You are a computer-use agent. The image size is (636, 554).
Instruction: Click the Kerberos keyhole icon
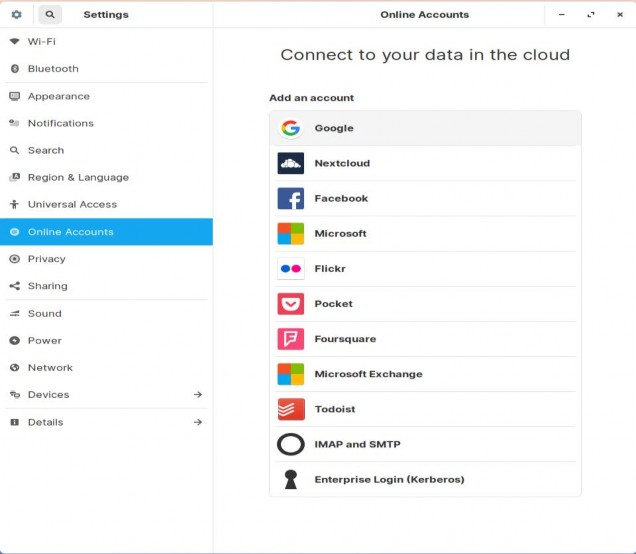point(291,480)
